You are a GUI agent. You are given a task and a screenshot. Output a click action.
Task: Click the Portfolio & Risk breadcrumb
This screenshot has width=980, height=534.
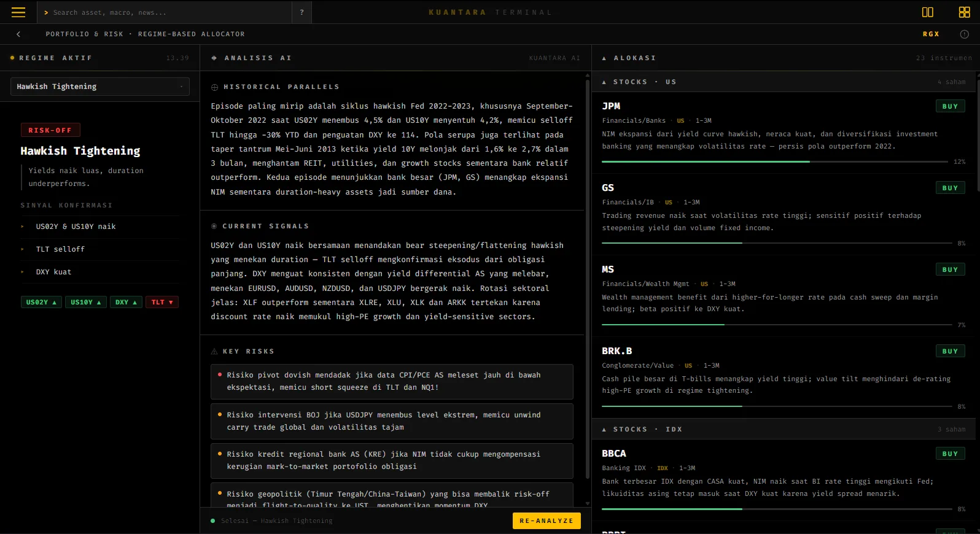84,34
